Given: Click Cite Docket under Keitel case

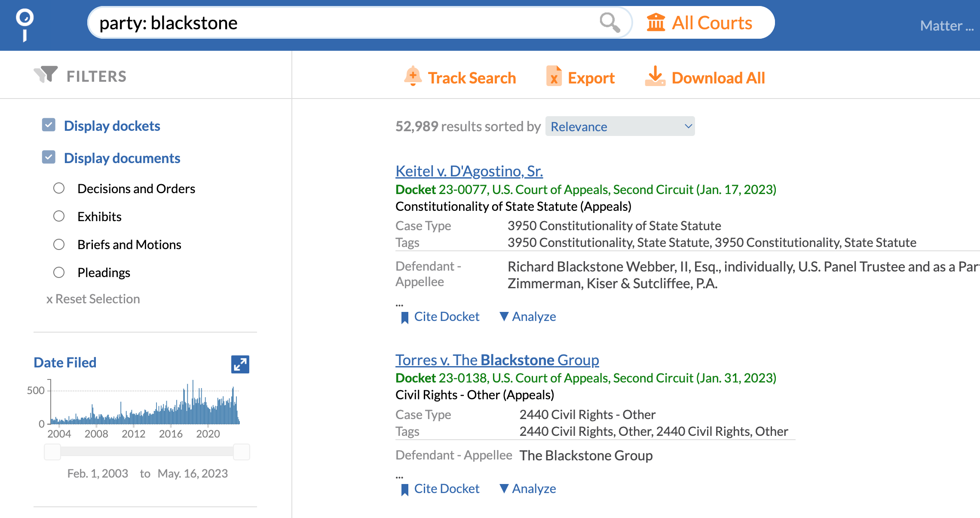Looking at the screenshot, I should (447, 317).
